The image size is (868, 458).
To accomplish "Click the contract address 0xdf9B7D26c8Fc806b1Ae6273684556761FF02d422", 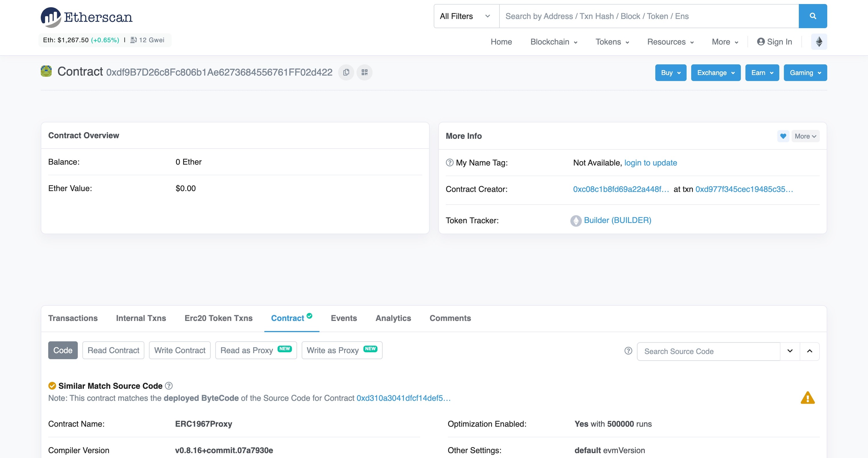I will click(219, 72).
